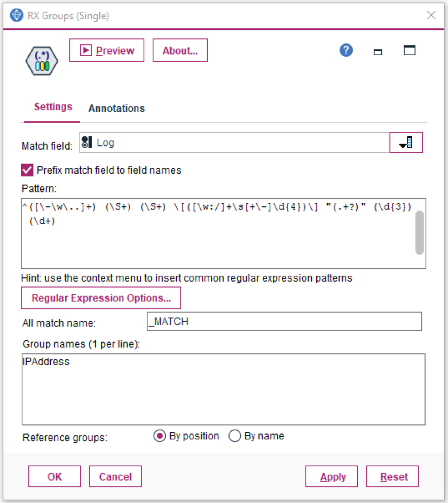The width and height of the screenshot is (448, 503).
Task: Click the Log field type icon
Action: coord(87,142)
